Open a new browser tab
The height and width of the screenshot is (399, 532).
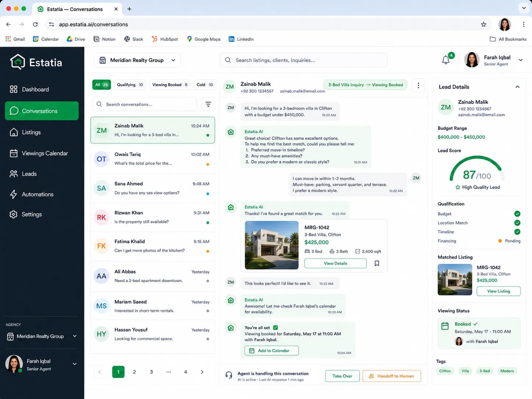(129, 9)
